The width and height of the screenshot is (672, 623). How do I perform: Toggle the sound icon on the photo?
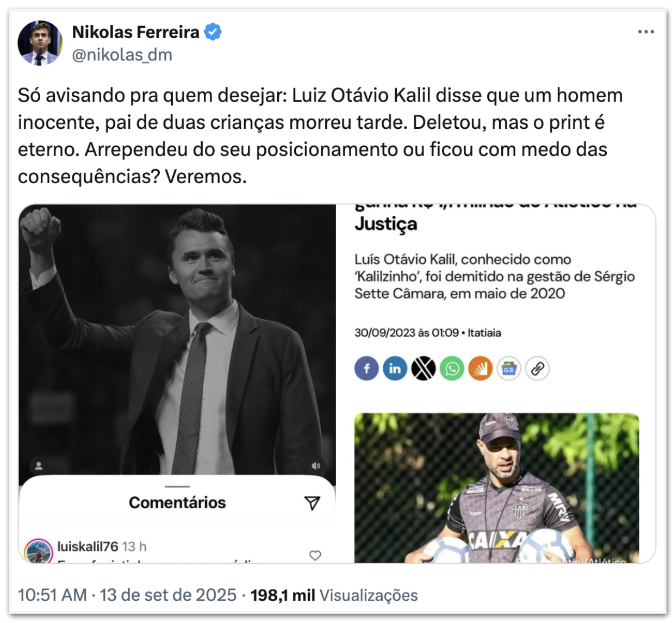click(x=316, y=465)
